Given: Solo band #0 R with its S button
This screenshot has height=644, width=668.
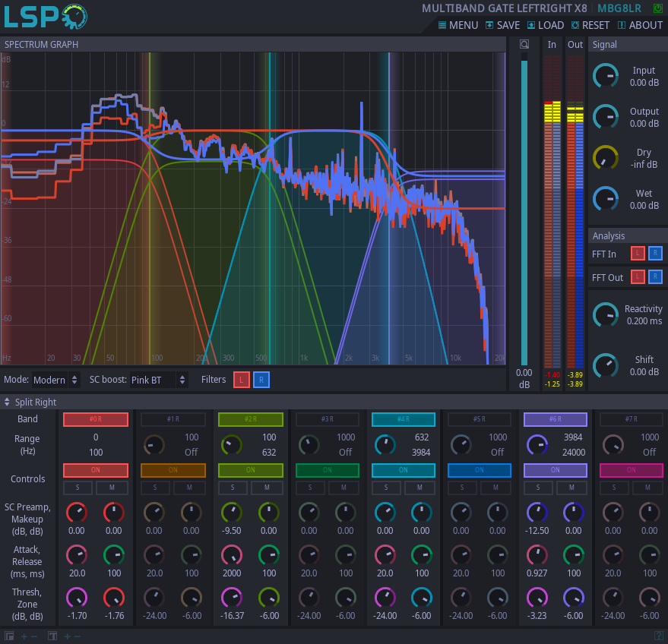Looking at the screenshot, I should coord(78,488).
